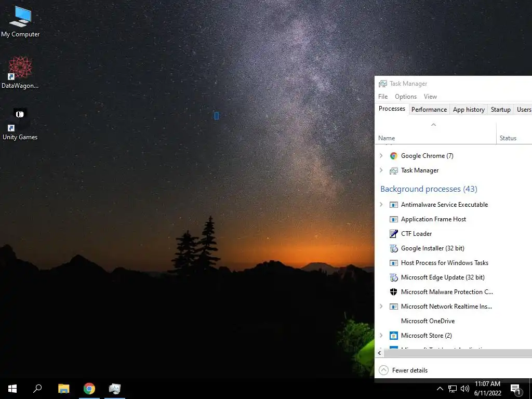
Task: Open the Options menu
Action: tap(405, 97)
